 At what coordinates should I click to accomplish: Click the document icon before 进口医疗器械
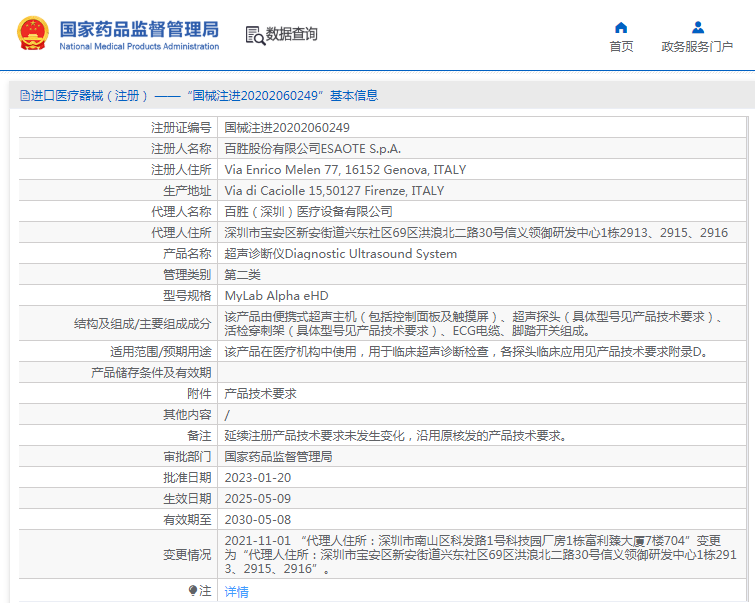[x=25, y=95]
